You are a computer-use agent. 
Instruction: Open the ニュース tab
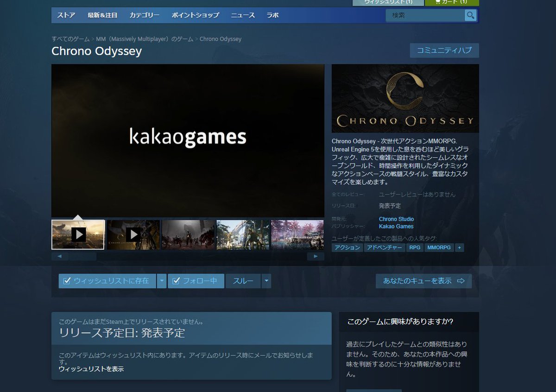tap(243, 15)
